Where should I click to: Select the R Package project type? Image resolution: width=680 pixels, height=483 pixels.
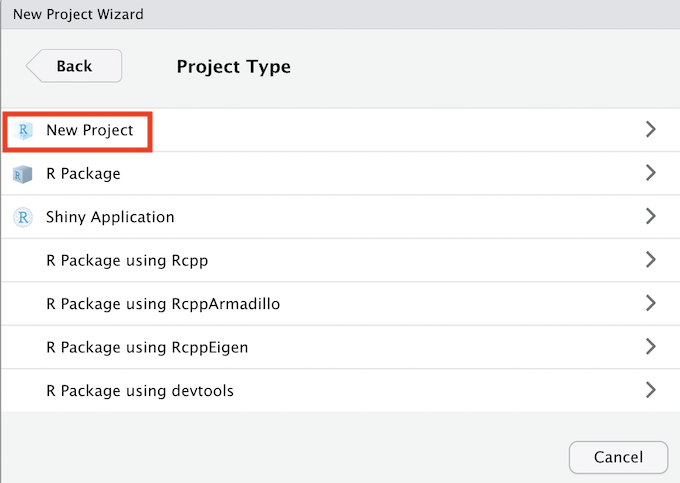[83, 174]
